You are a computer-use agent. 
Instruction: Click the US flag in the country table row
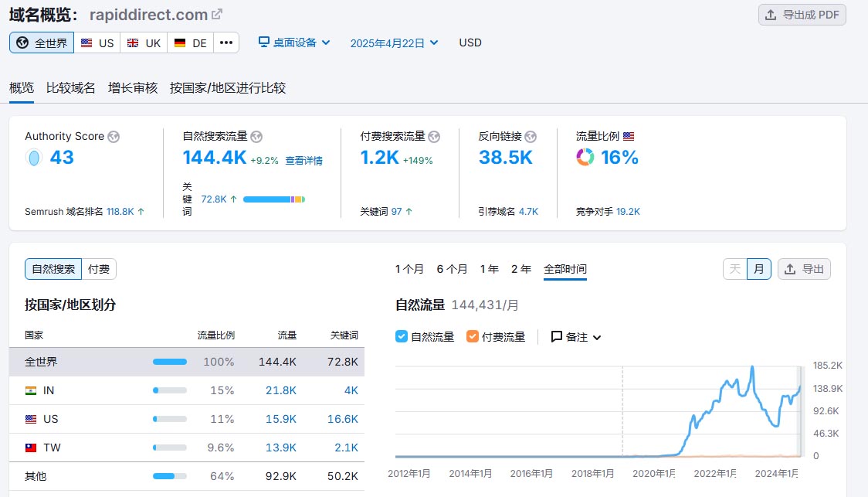pyautogui.click(x=31, y=420)
